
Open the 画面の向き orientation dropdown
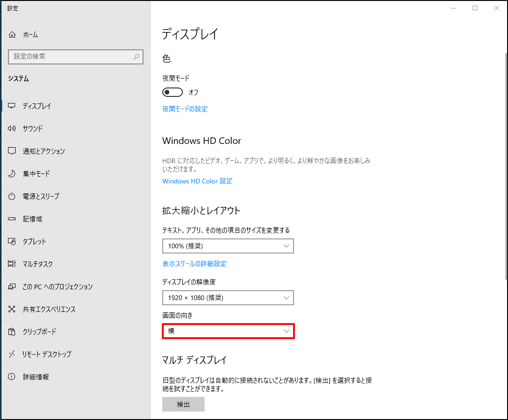tap(228, 331)
